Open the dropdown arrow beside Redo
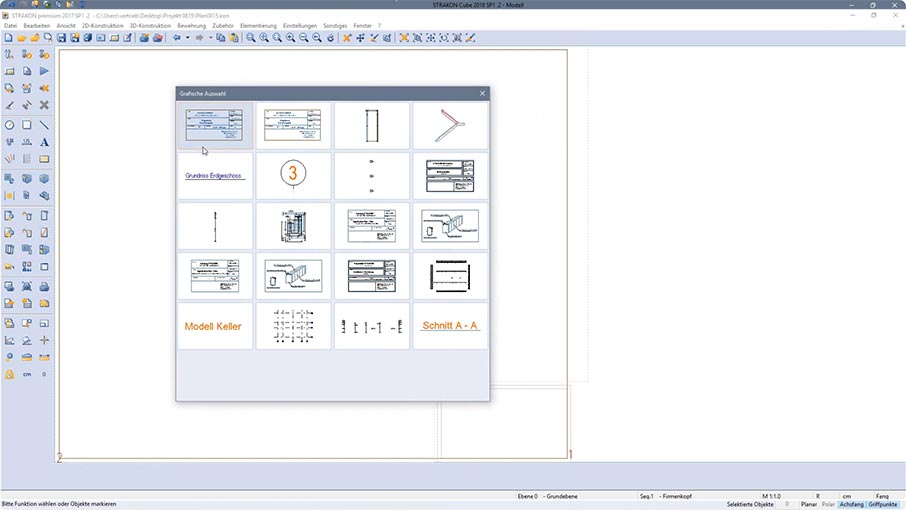The image size is (906, 510). pos(210,38)
